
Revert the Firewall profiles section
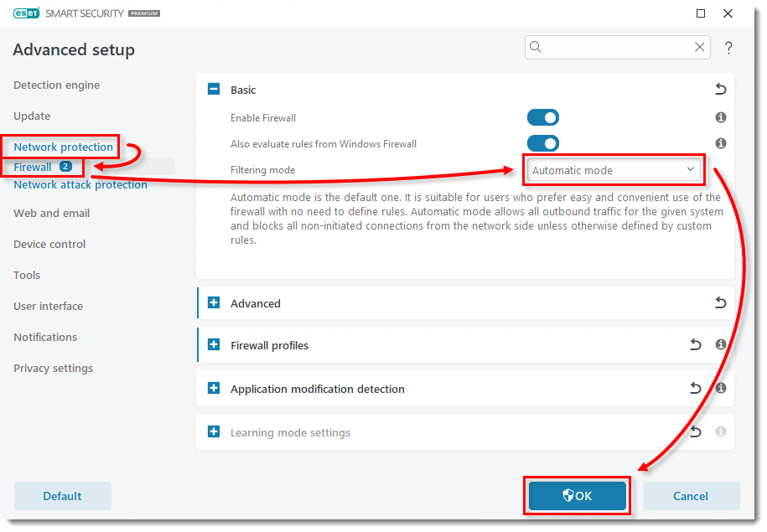tap(695, 344)
